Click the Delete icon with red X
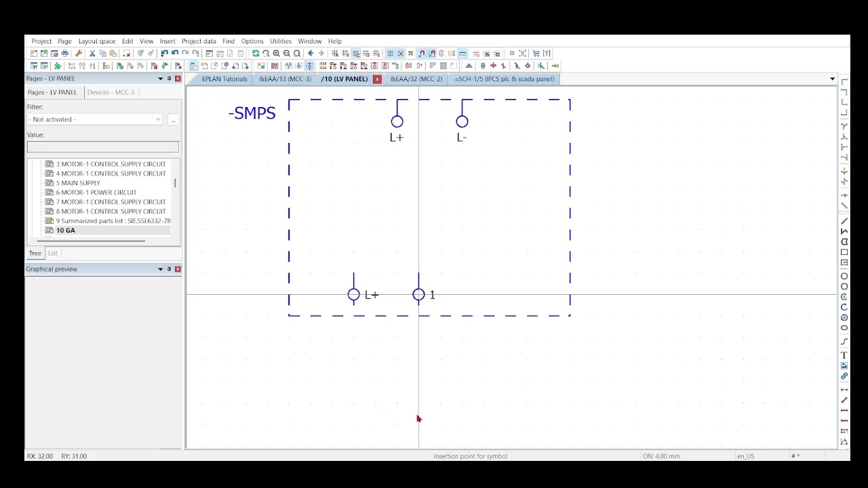868x488 pixels. click(126, 54)
